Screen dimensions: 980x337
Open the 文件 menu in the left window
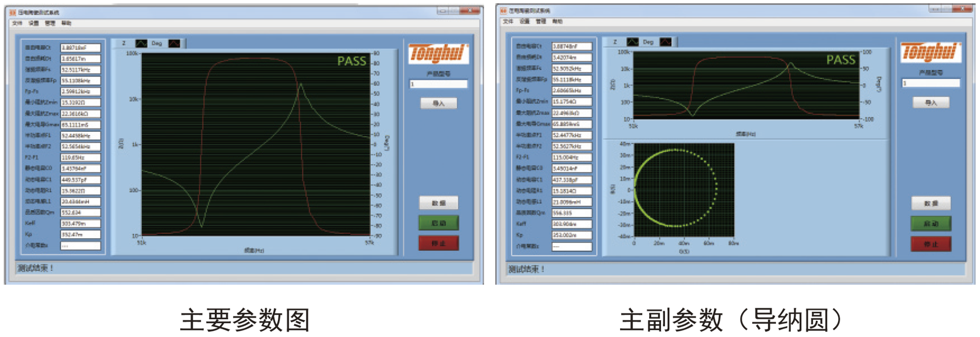[17, 23]
